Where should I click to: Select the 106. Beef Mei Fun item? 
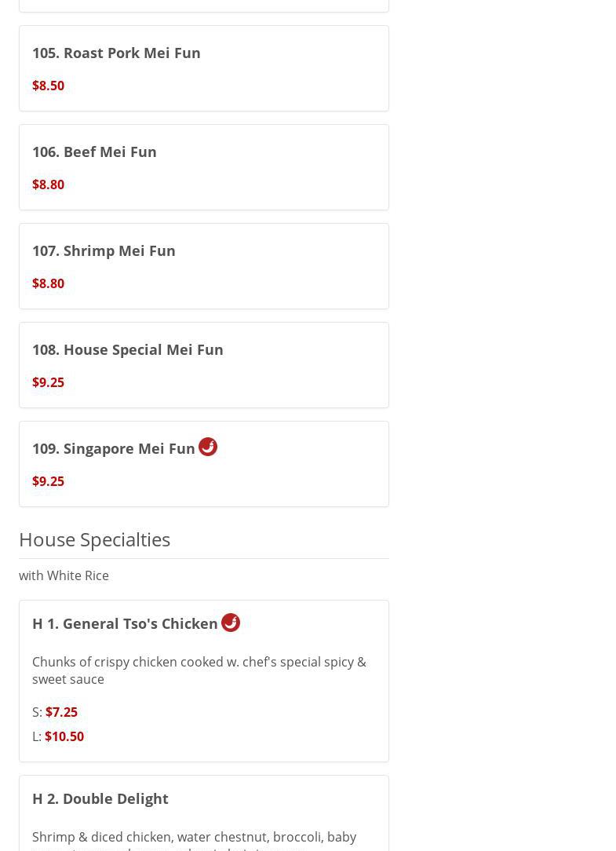[x=94, y=152]
